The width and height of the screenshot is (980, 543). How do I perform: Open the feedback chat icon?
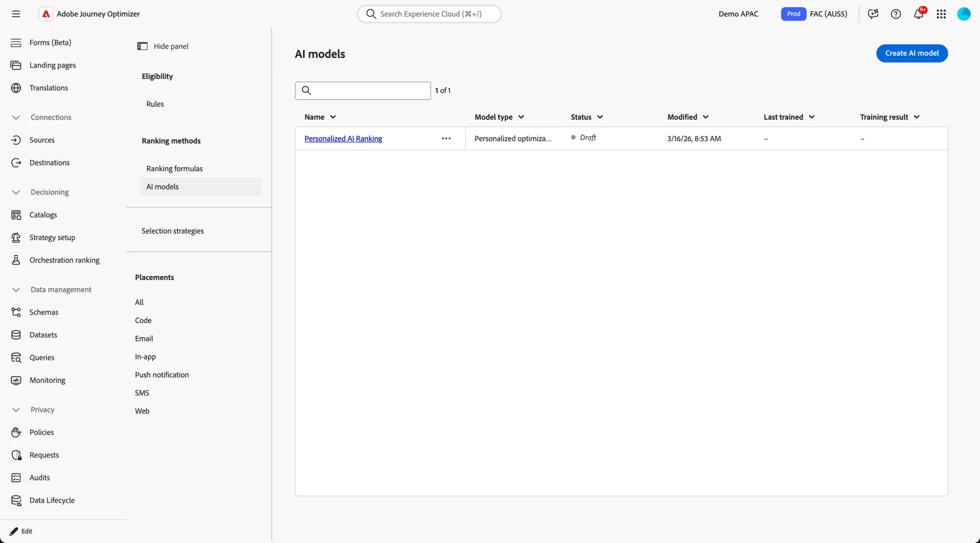point(873,14)
